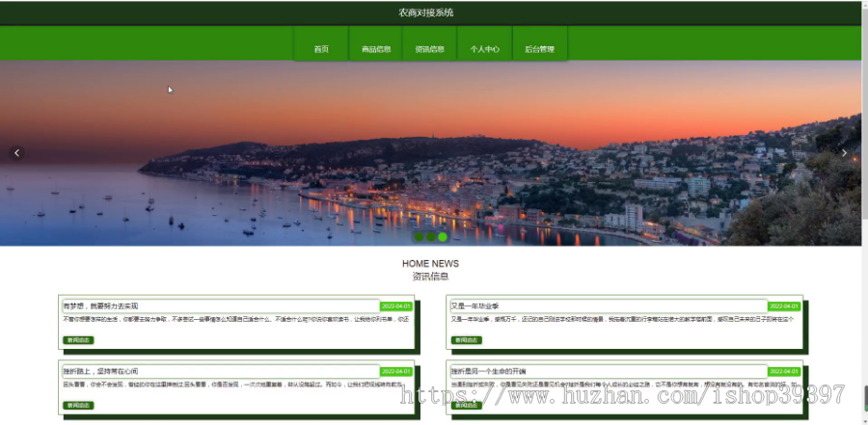This screenshot has height=425, width=868.
Task: Click the page vertical scrollbar
Action: (x=865, y=212)
